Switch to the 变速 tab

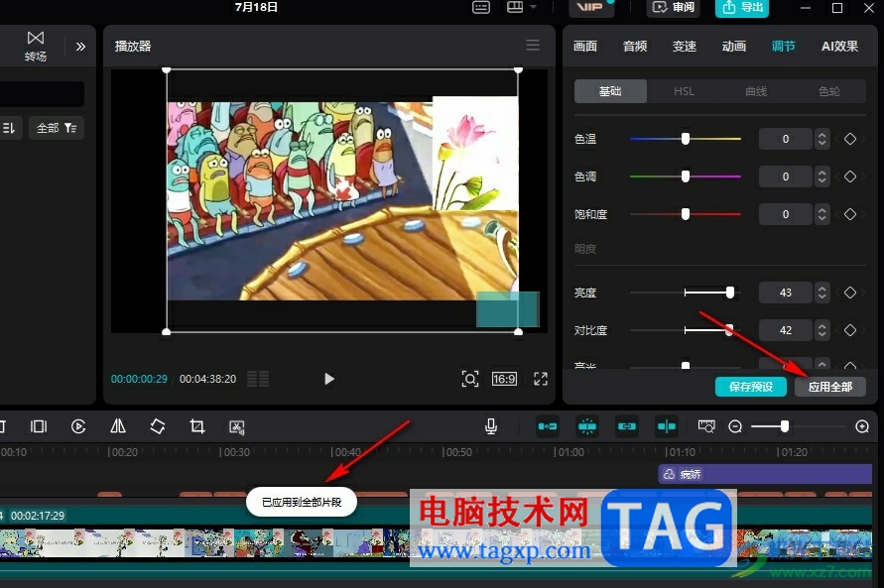click(685, 47)
